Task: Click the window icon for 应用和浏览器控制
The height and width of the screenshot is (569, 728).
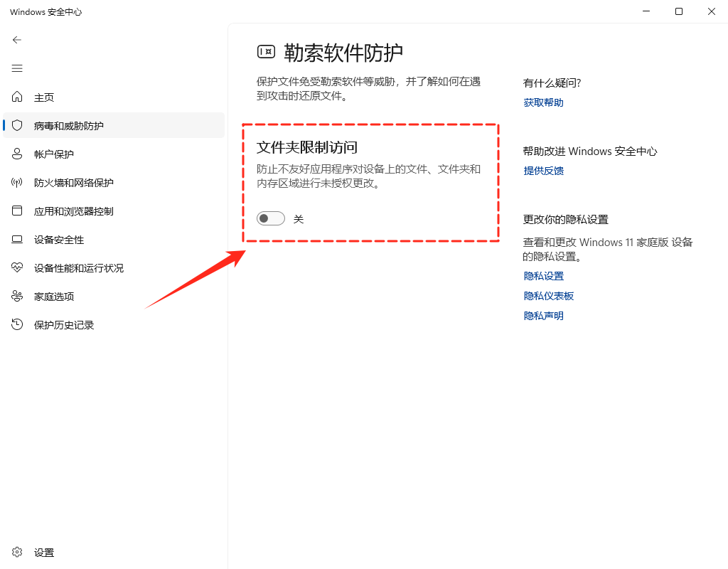Action: click(x=17, y=211)
